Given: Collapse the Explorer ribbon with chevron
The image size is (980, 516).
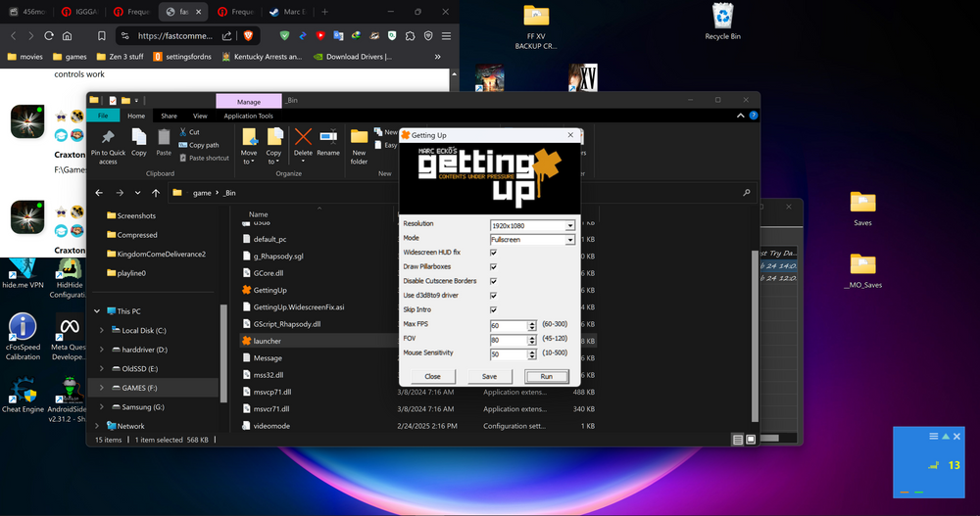Looking at the screenshot, I should [x=740, y=116].
